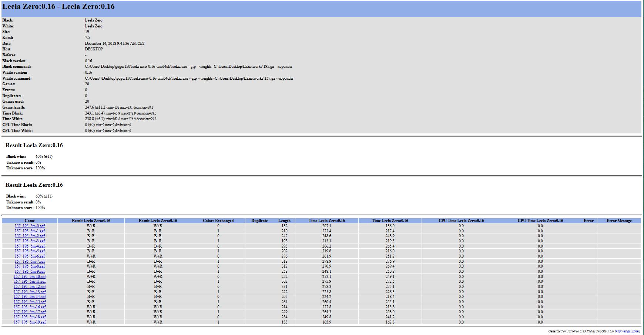644x335 pixels.
Task: Click Time Black value '243.1 (±6.4)'
Action: tap(95, 113)
